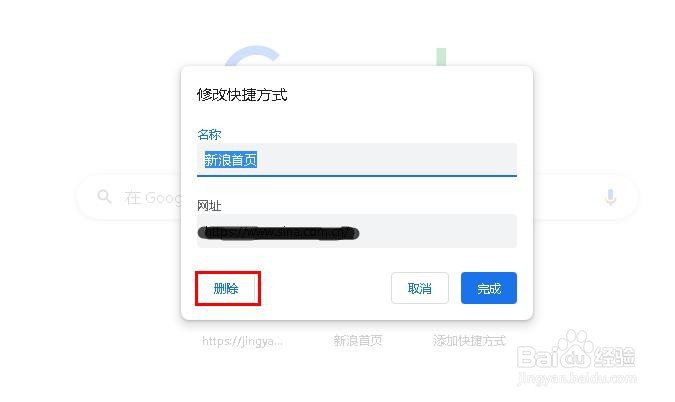Screen dimensions: 675x402
Task: Click the Baidu paw print logo
Action: pos(576,349)
